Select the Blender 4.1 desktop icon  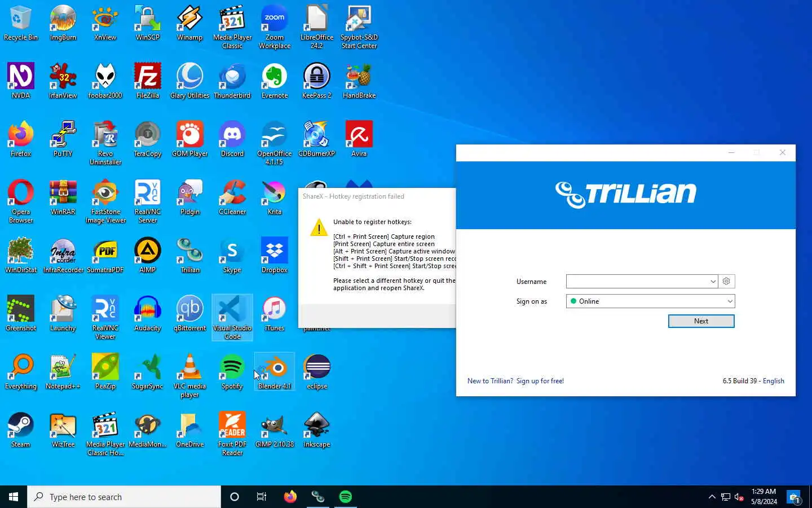point(275,372)
